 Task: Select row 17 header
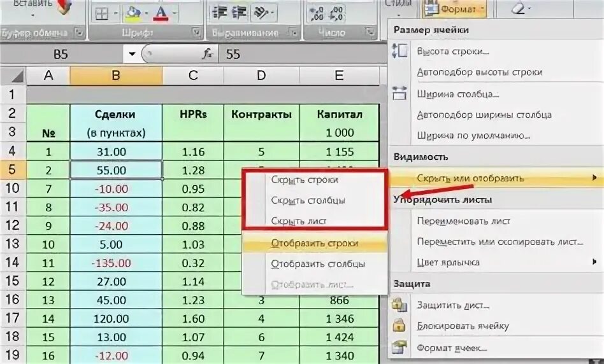click(x=13, y=318)
